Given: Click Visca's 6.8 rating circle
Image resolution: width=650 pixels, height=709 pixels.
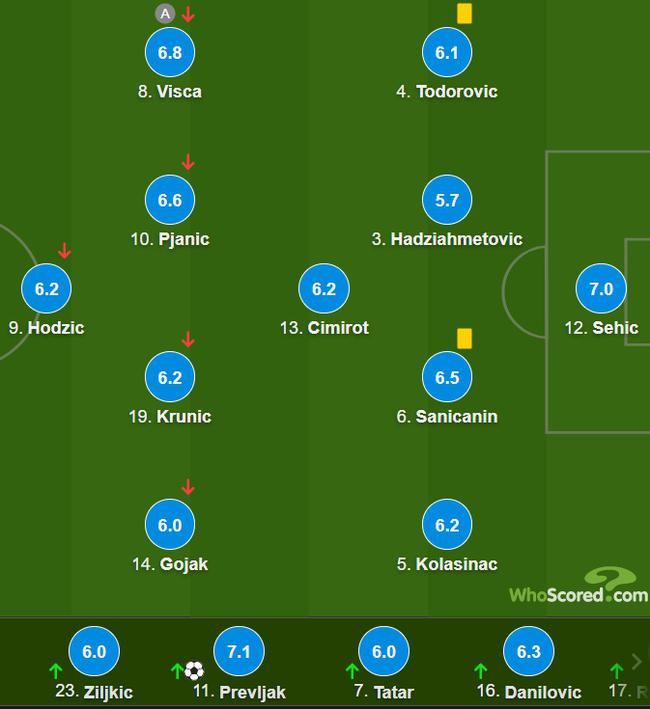Looking at the screenshot, I should coord(170,52).
